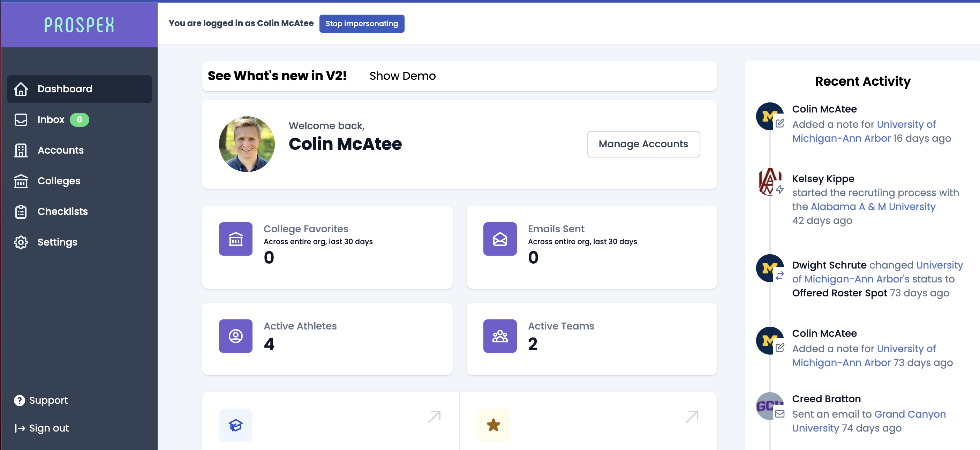Viewport: 980px width, 450px height.
Task: Click the Active Teams group icon
Action: (499, 336)
